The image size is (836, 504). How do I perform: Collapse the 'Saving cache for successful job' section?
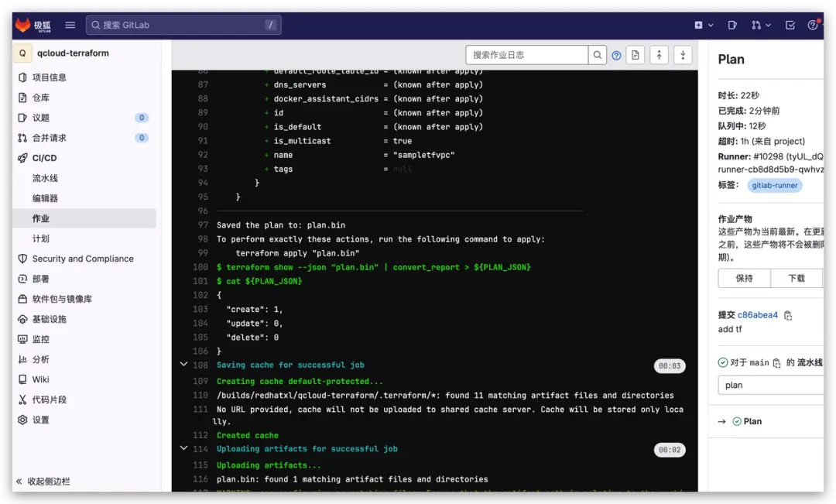coord(183,365)
